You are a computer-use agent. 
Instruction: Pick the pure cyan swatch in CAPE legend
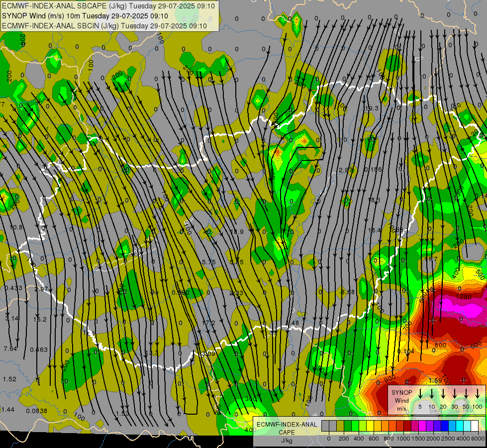(x=460, y=426)
